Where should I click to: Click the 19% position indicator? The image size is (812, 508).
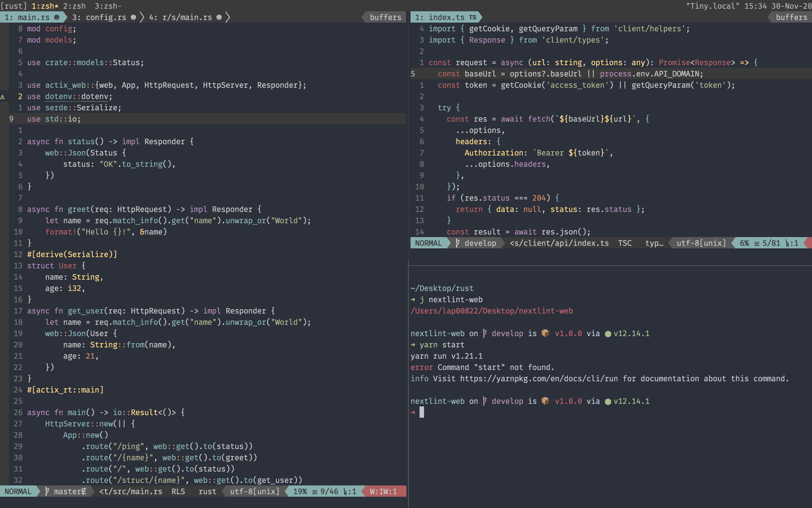300,491
